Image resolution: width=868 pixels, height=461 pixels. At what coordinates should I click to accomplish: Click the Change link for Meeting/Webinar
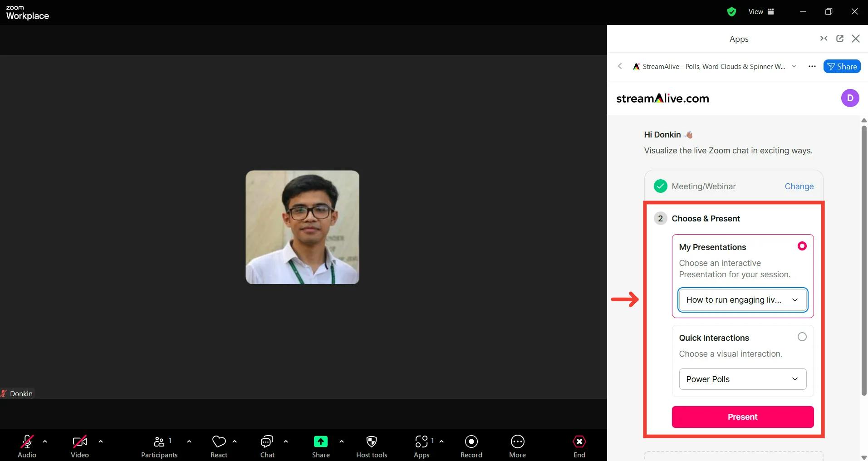click(799, 186)
